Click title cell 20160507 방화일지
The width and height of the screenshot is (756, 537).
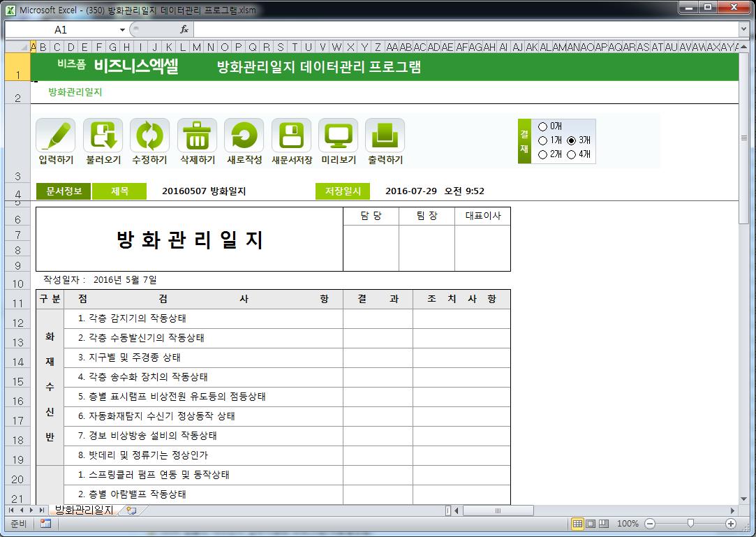(x=204, y=191)
